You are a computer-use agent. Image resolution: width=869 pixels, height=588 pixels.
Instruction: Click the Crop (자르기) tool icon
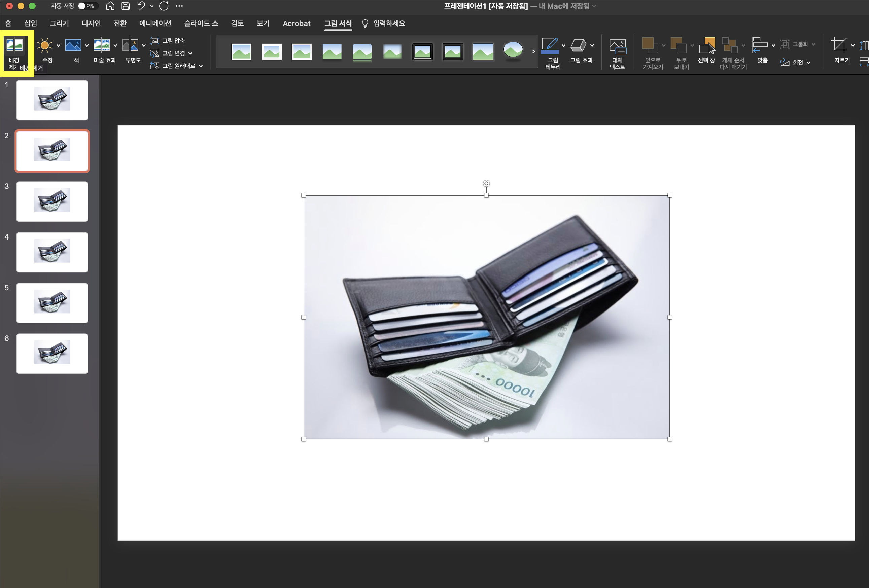839,46
